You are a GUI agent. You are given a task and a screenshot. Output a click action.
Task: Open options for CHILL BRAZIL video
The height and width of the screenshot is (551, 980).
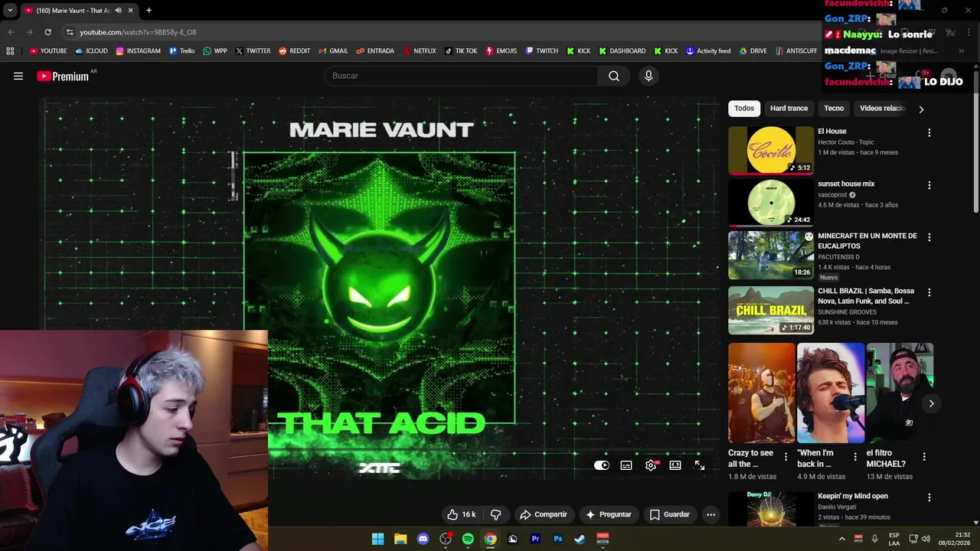tap(929, 292)
